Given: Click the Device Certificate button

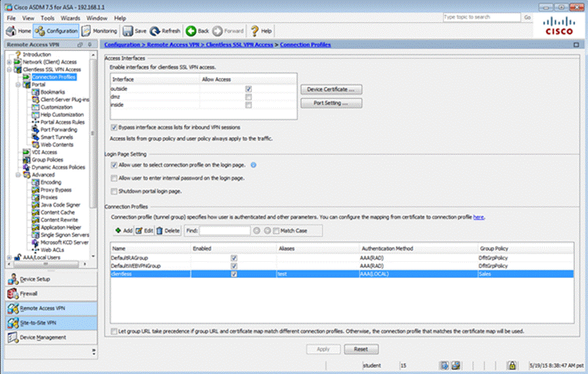Looking at the screenshot, I should click(x=330, y=90).
